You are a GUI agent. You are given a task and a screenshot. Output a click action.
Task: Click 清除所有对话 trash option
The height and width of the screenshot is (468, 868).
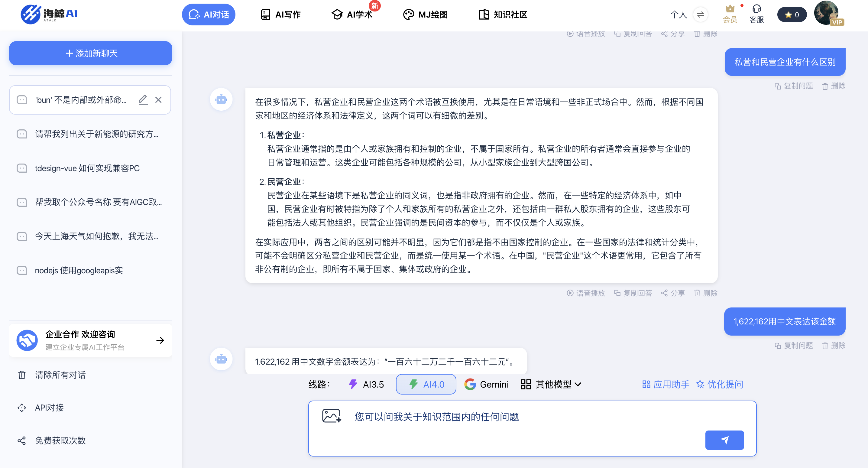pyautogui.click(x=52, y=375)
